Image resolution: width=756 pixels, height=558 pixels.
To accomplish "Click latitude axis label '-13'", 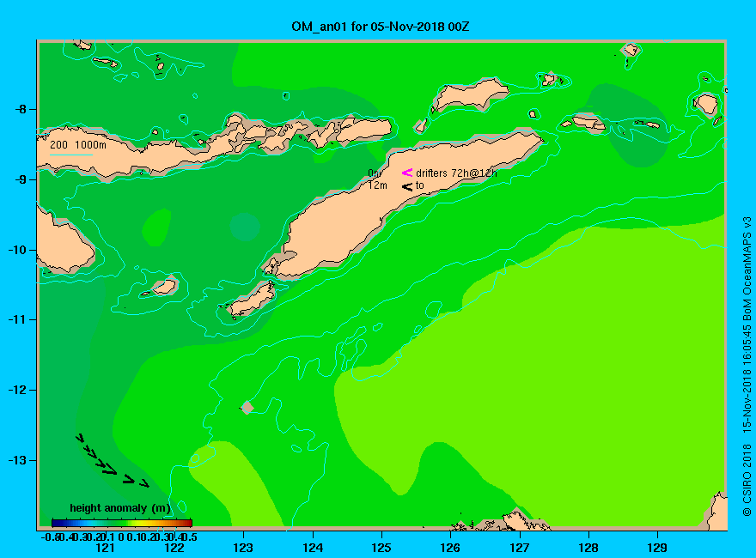I will click(x=18, y=460).
